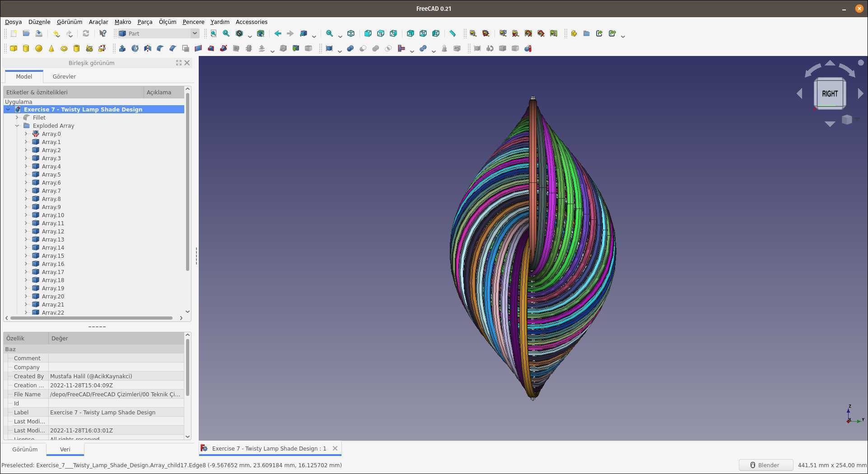Click the Create Group folder icon

pos(587,33)
